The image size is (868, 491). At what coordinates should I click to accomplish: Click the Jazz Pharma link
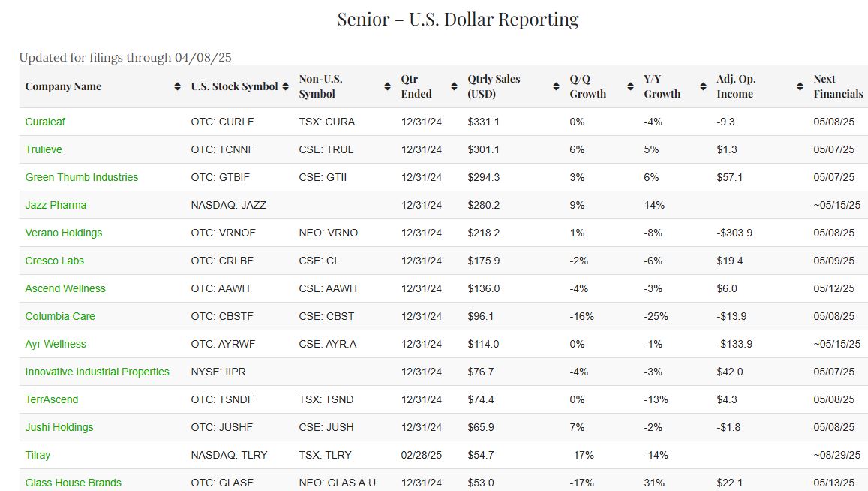(x=56, y=205)
